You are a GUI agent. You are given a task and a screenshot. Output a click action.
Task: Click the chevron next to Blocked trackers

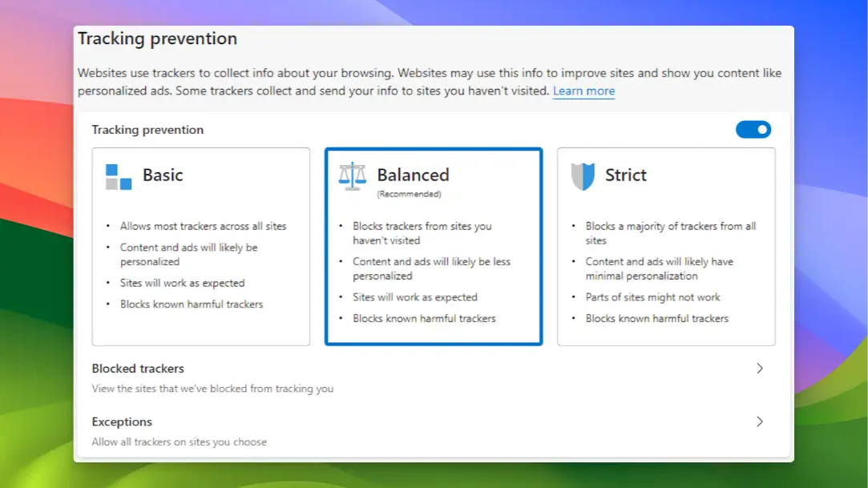[x=758, y=369]
